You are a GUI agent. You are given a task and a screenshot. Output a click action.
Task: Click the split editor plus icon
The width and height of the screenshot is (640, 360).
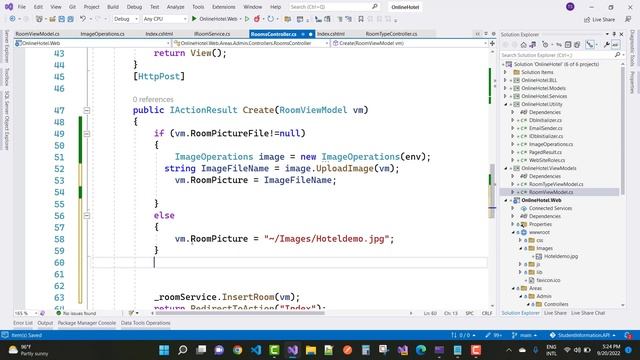coord(492,43)
